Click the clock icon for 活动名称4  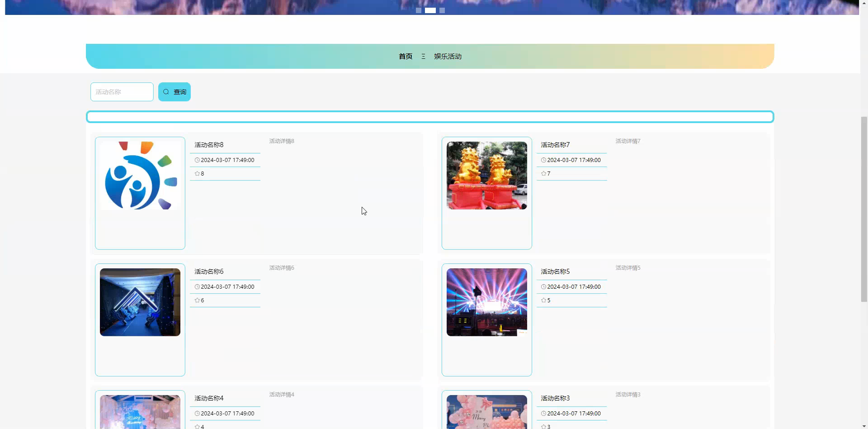pos(197,414)
